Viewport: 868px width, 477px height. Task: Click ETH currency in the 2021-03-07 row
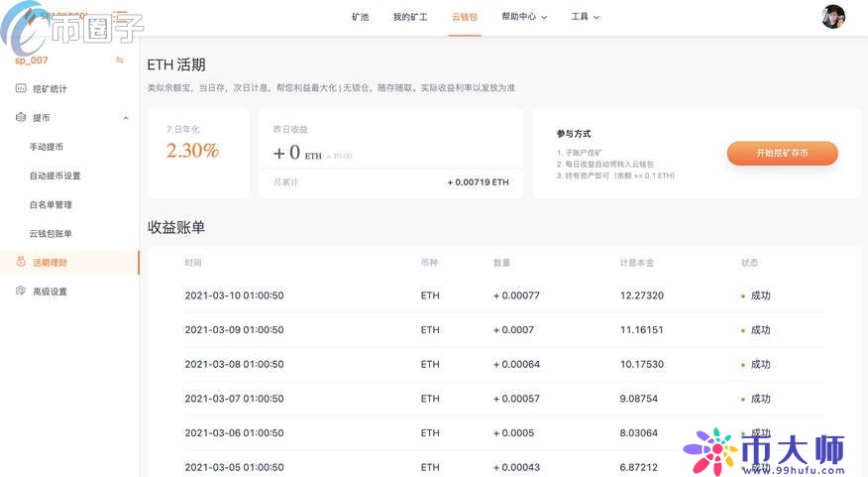tap(430, 399)
